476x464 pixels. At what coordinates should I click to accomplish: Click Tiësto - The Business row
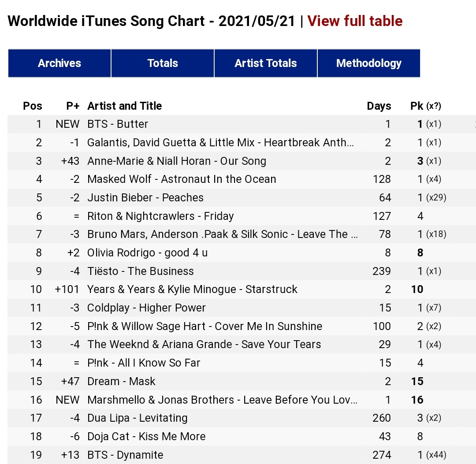[x=141, y=271]
